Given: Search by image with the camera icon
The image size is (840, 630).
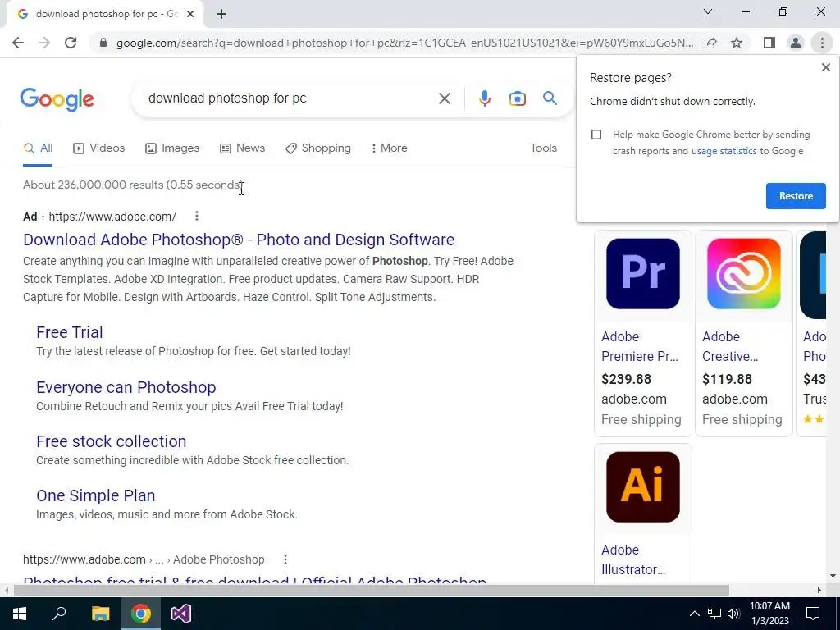Looking at the screenshot, I should [517, 98].
